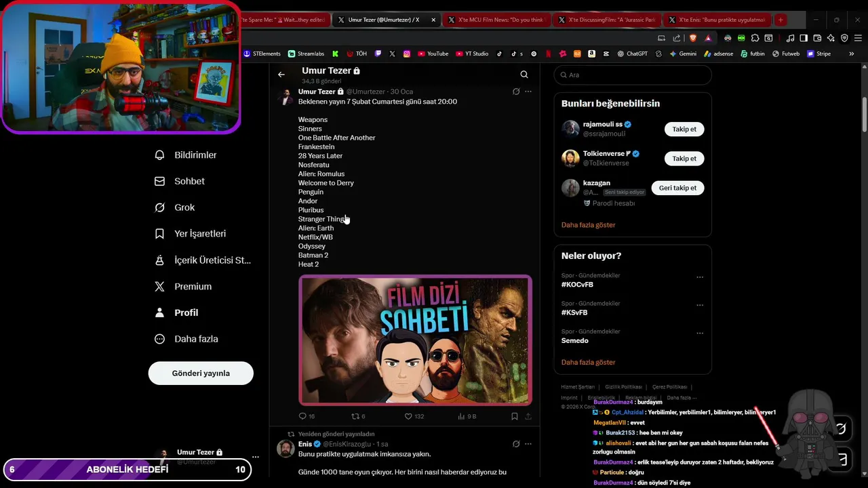868x488 pixels.
Task: Open Bildirimler notifications in sidebar
Action: tap(186, 155)
